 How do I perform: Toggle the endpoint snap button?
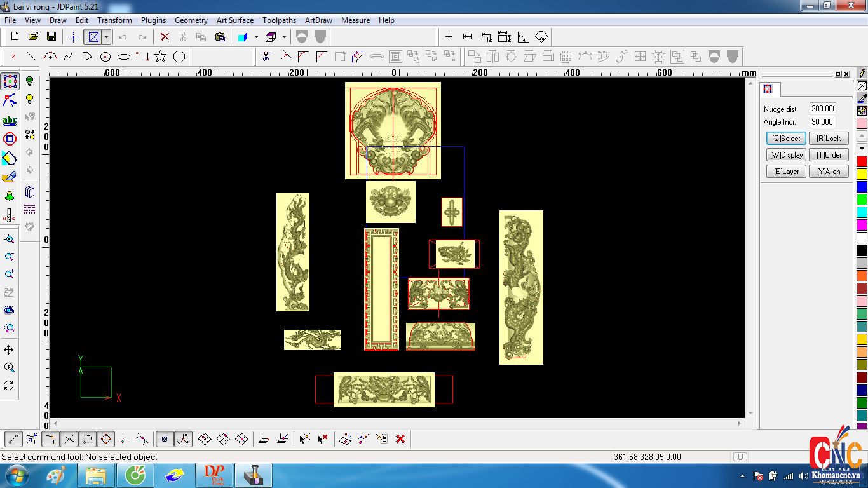coord(14,438)
